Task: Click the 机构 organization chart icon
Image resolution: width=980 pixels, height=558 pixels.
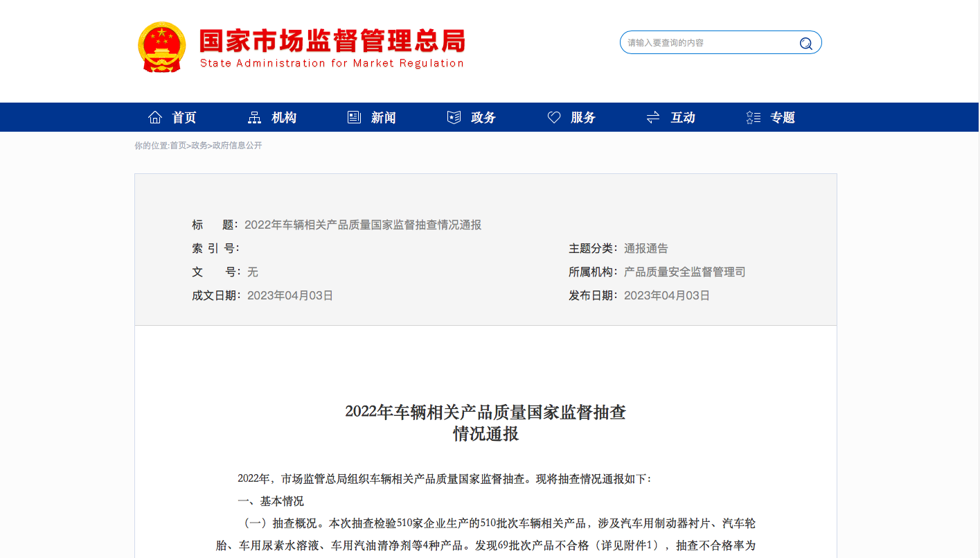Action: click(x=254, y=117)
